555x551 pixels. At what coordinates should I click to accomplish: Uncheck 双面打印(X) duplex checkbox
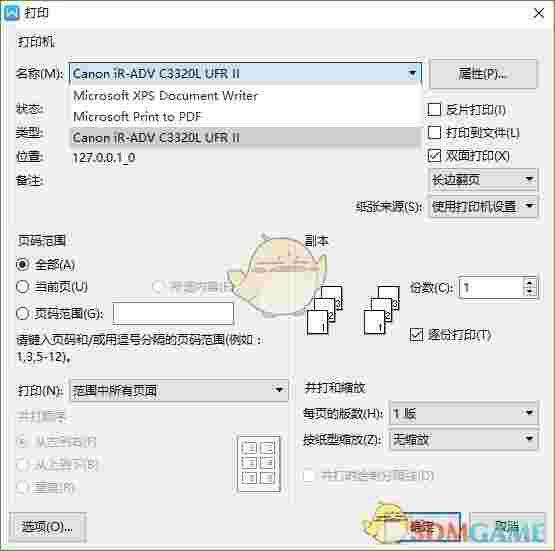click(434, 155)
